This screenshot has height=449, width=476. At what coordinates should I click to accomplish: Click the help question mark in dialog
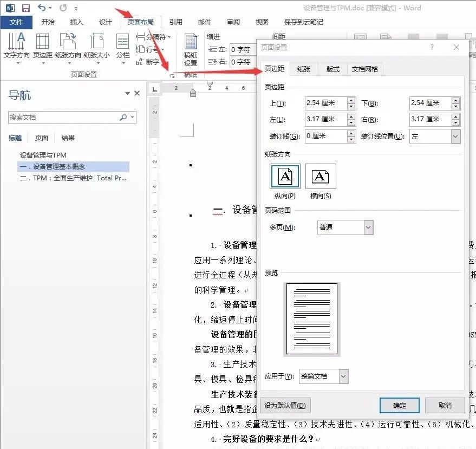[432, 47]
